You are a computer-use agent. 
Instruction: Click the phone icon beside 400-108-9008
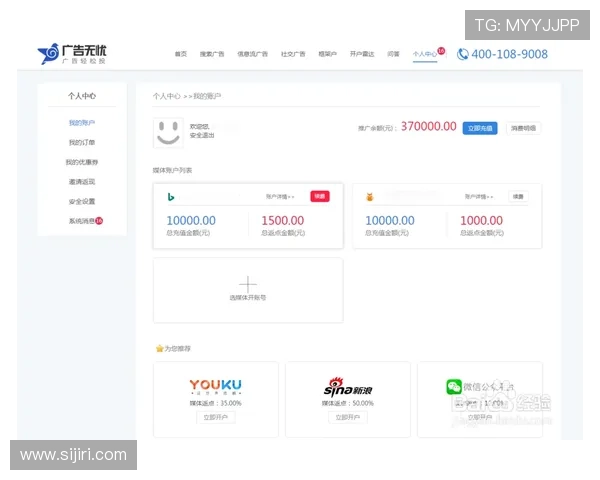[463, 54]
